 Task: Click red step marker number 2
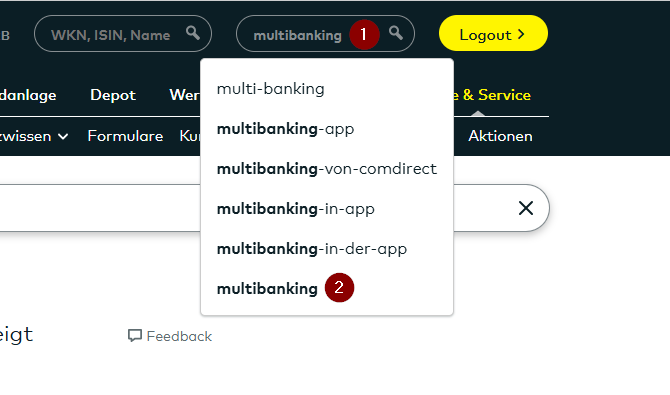pos(339,288)
